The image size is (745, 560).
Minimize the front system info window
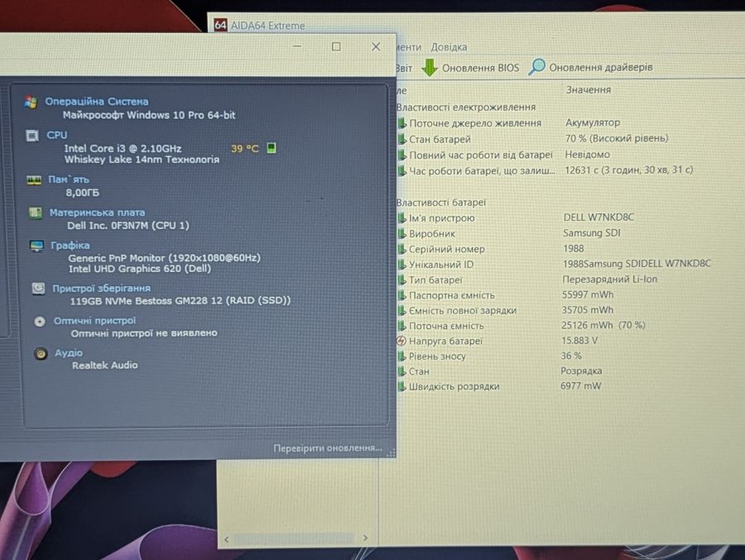coord(297,46)
